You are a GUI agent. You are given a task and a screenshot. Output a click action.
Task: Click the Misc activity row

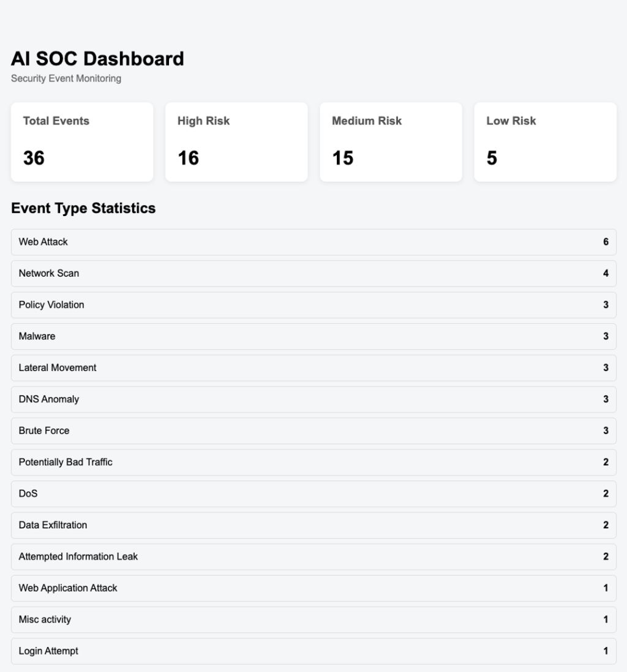[313, 620]
